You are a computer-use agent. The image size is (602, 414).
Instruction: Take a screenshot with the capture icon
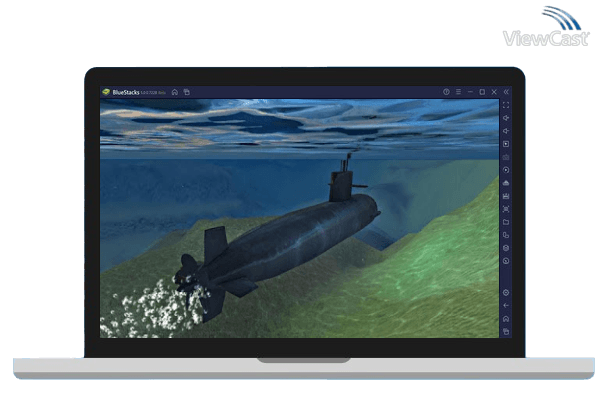click(x=506, y=209)
